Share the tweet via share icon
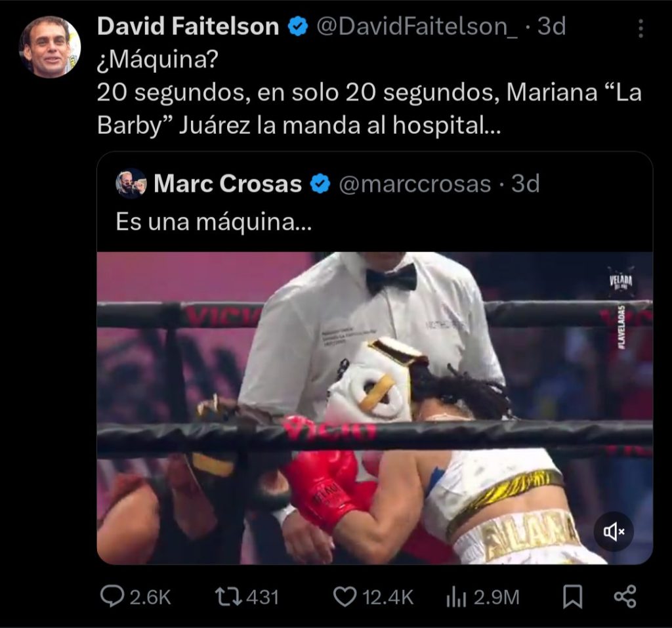Screen dimensions: 672x628 pyautogui.click(x=625, y=597)
